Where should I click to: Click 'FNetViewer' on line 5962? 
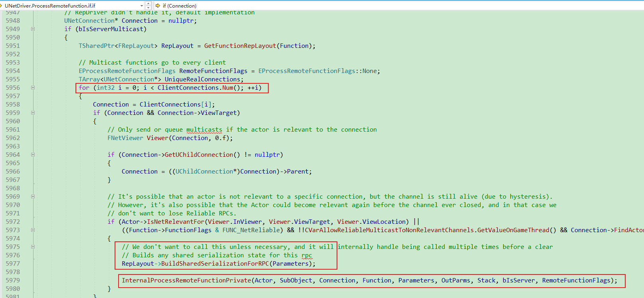125,138
